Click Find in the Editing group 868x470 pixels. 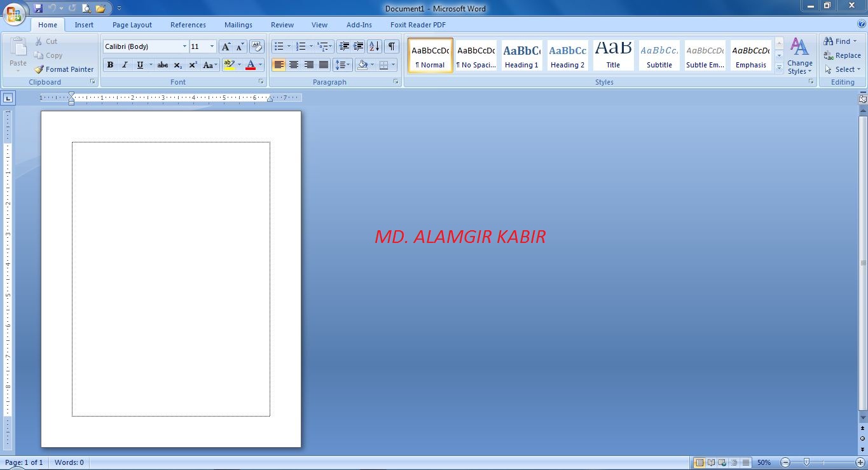[841, 41]
